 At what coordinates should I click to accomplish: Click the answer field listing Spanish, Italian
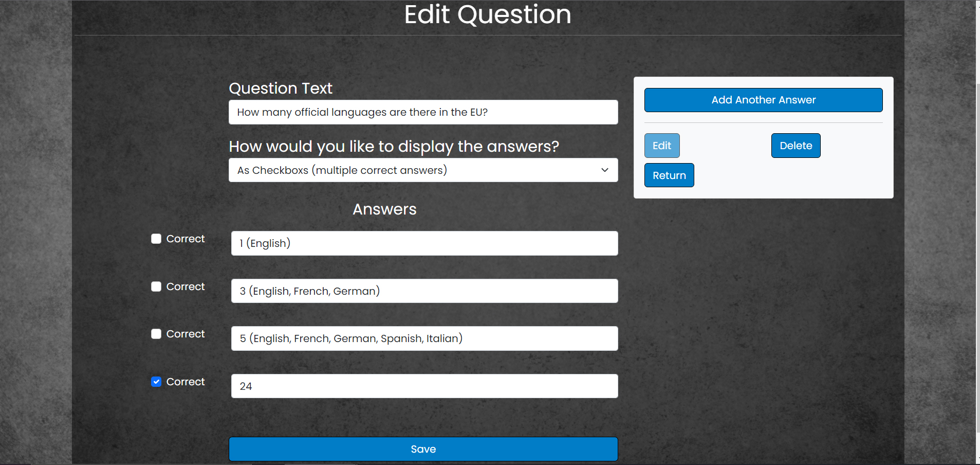424,338
